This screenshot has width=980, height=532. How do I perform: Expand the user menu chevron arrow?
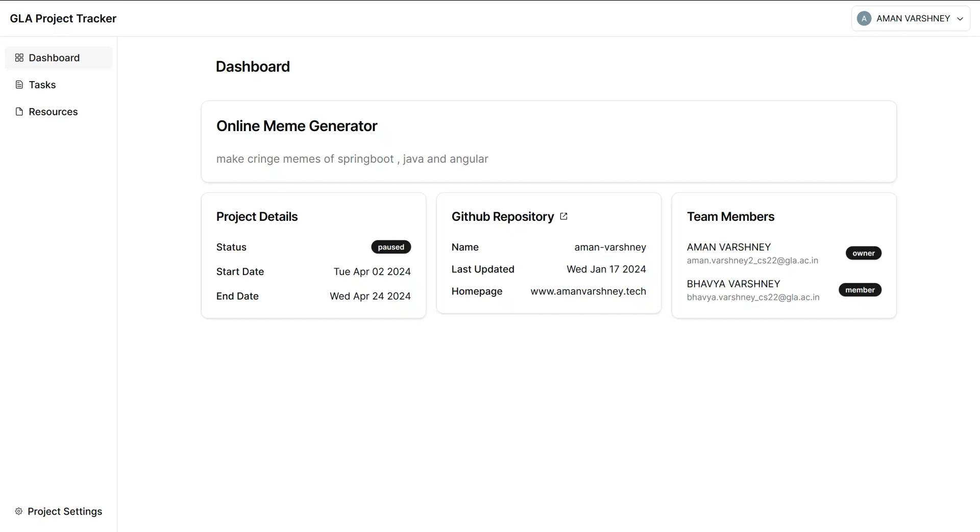[x=960, y=19]
